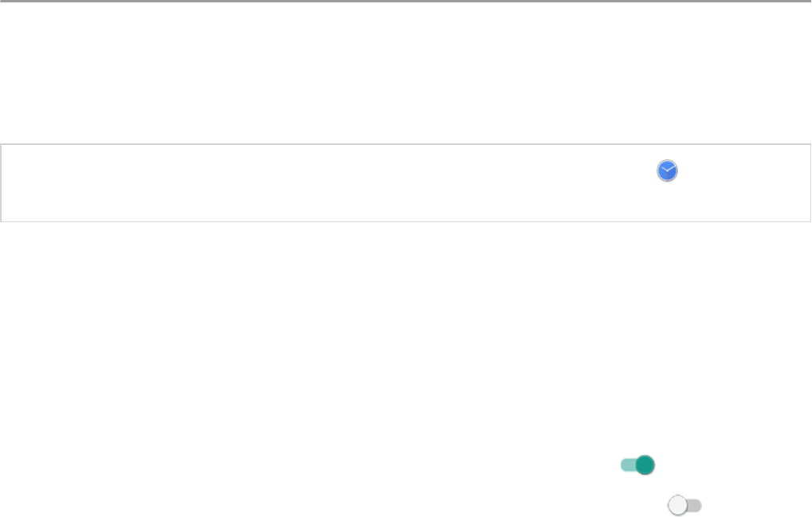Turn off the enabled teal toggle switch
812x517 pixels.
[638, 465]
